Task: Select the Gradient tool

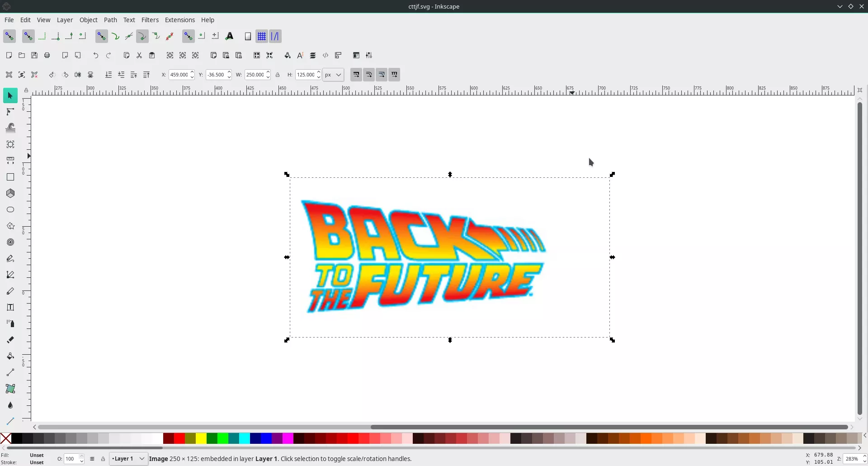Action: (x=10, y=372)
